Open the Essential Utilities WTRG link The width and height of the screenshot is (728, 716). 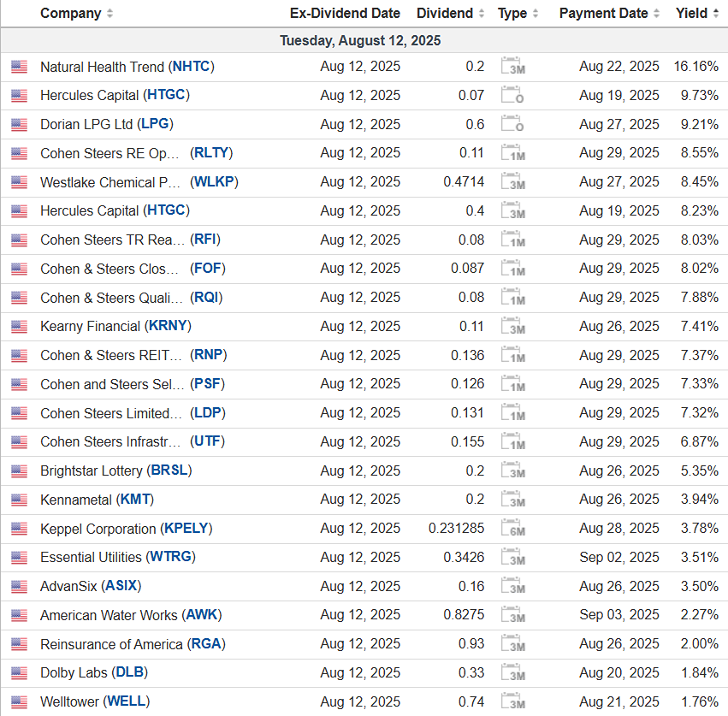coord(171,557)
